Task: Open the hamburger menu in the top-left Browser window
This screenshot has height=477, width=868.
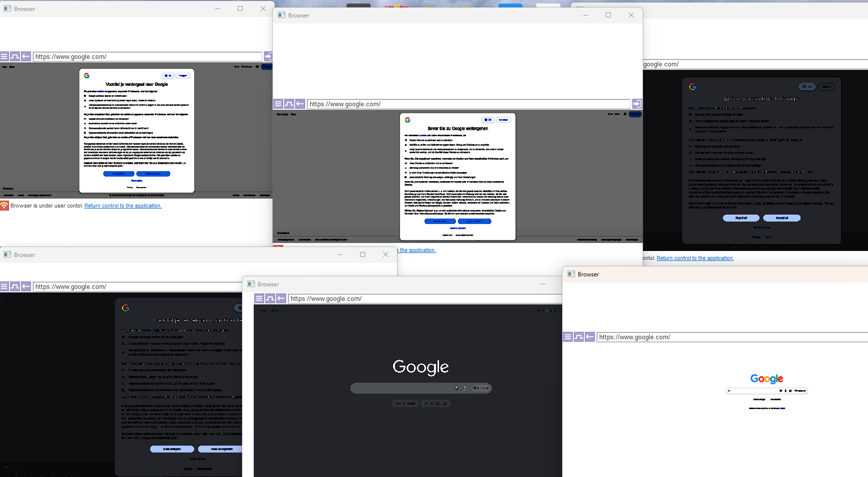Action: 4,56
